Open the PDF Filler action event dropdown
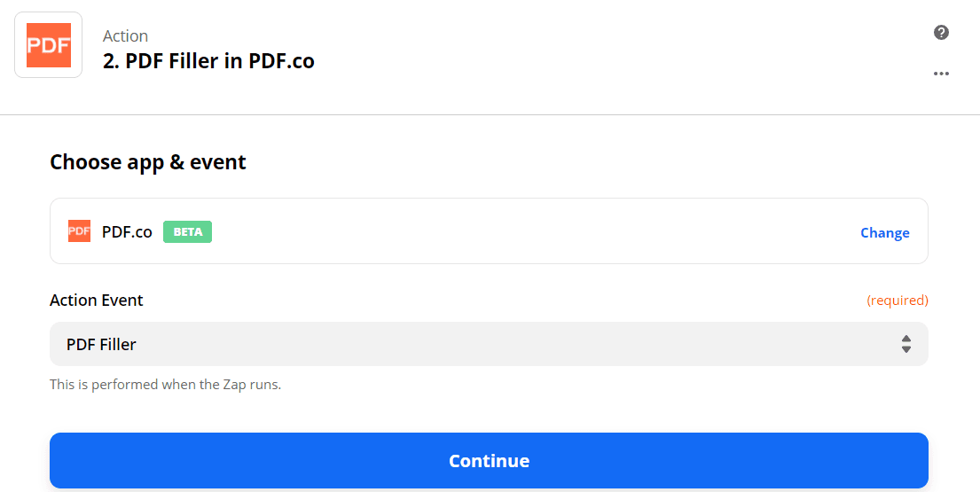The image size is (980, 492). pos(488,344)
